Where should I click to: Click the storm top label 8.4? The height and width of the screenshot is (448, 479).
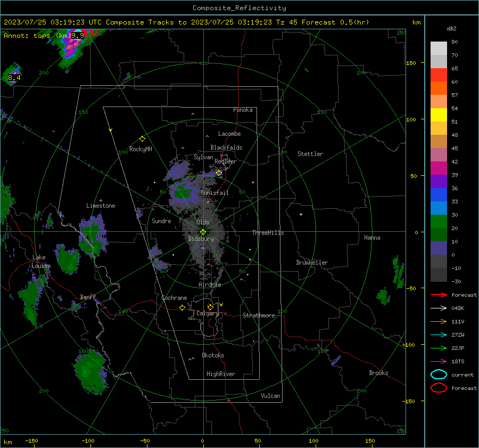tap(14, 78)
